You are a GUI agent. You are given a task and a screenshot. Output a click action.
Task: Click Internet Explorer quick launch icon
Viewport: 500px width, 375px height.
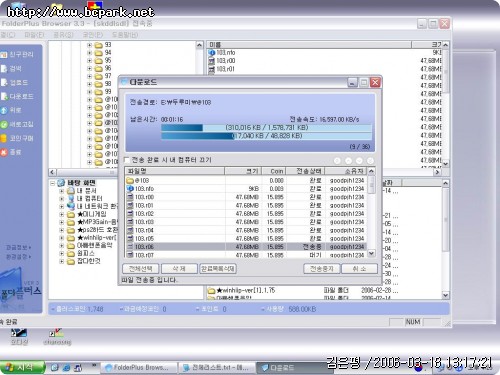click(67, 368)
